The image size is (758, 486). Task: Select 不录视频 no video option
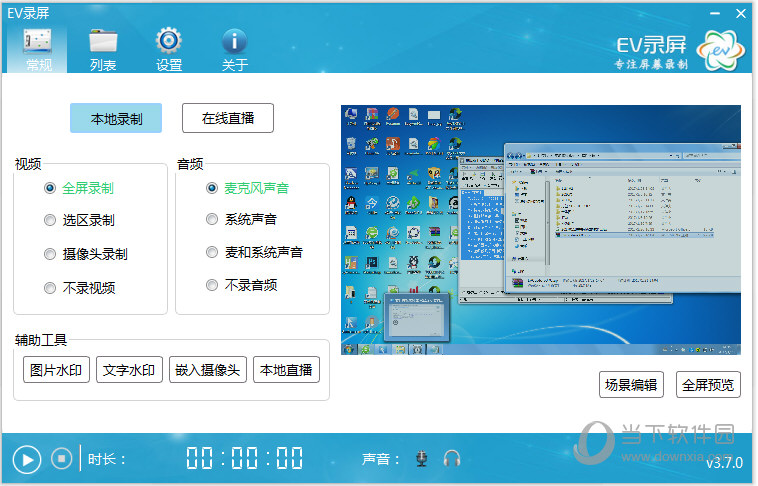[79, 288]
